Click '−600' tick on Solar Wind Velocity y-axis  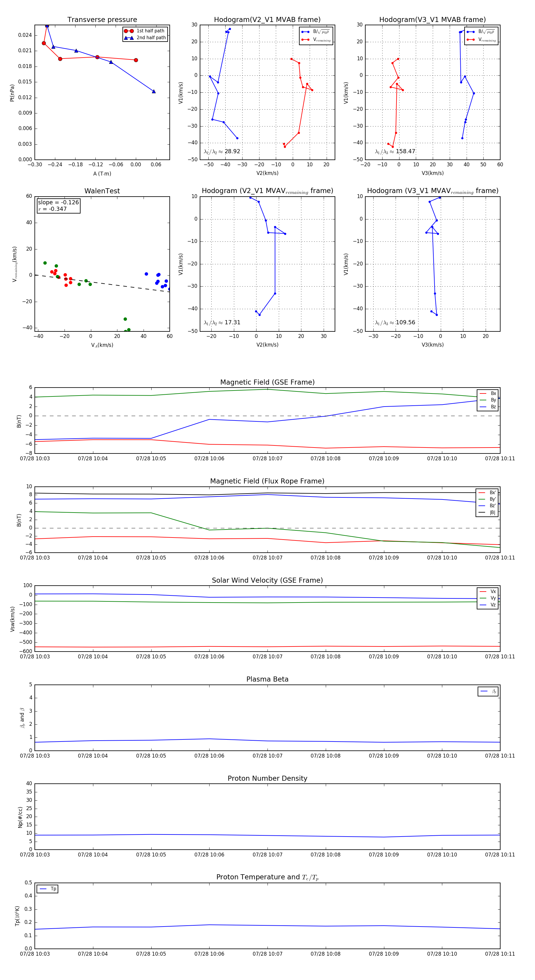click(x=25, y=651)
